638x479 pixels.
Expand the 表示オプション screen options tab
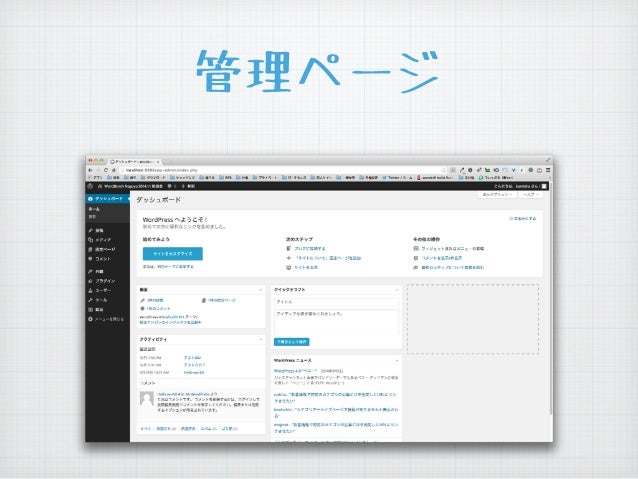pos(497,195)
